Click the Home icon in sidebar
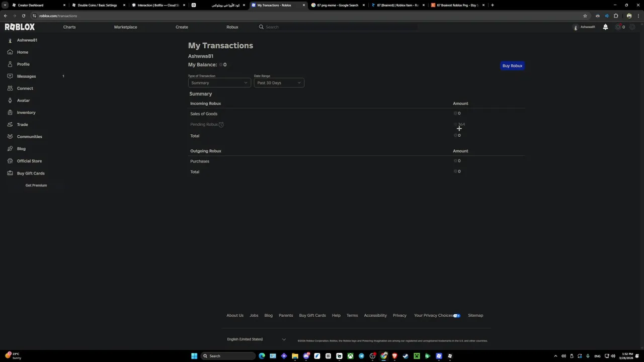 pos(10,52)
